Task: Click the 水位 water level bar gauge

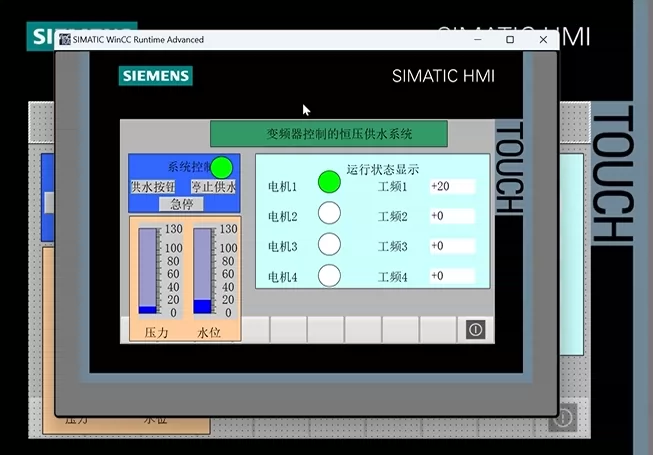Action: tap(202, 271)
